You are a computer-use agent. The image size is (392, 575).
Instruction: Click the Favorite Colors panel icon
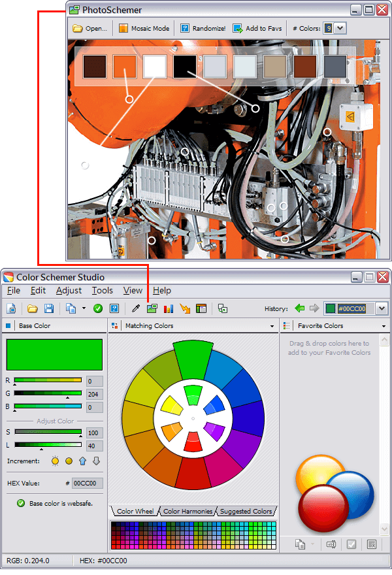click(286, 325)
